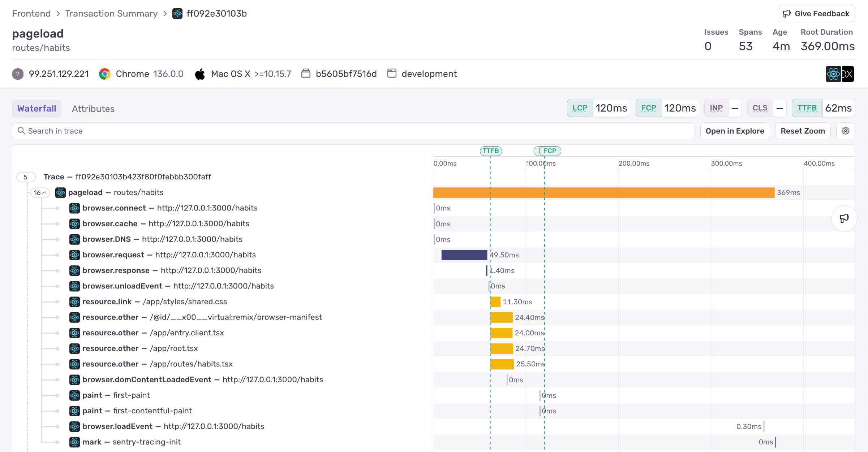
Task: Click the floating feedback megaphone icon
Action: 844,218
